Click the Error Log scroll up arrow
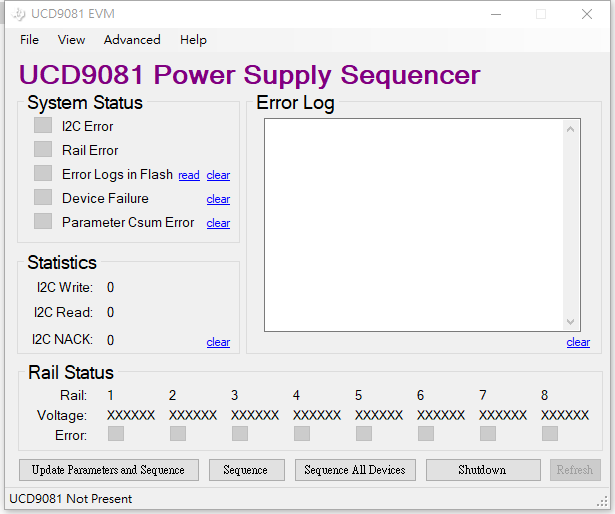The image size is (615, 514). (571, 129)
